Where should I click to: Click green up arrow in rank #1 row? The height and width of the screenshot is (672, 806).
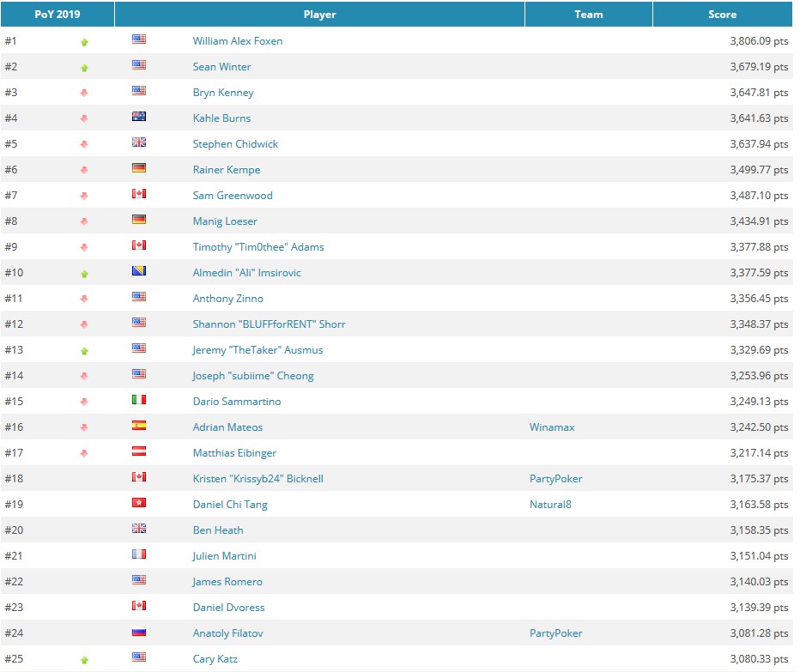pyautogui.click(x=84, y=42)
